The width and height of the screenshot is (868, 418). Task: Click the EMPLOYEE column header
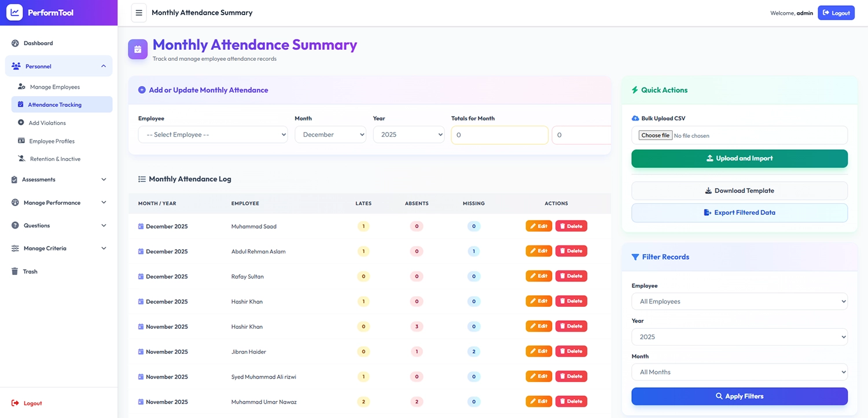pyautogui.click(x=245, y=204)
